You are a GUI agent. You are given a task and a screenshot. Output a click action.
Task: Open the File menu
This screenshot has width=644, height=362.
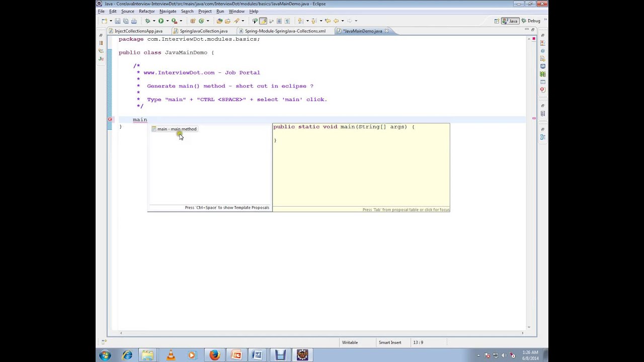coord(101,11)
